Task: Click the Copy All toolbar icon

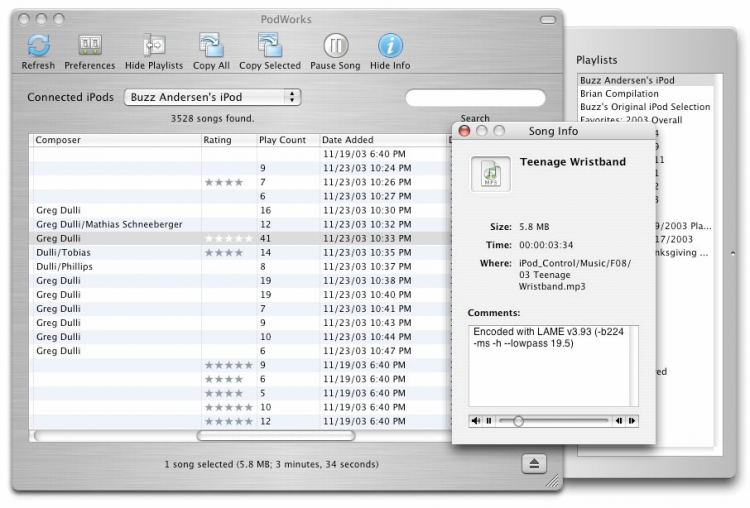Action: click(x=211, y=45)
